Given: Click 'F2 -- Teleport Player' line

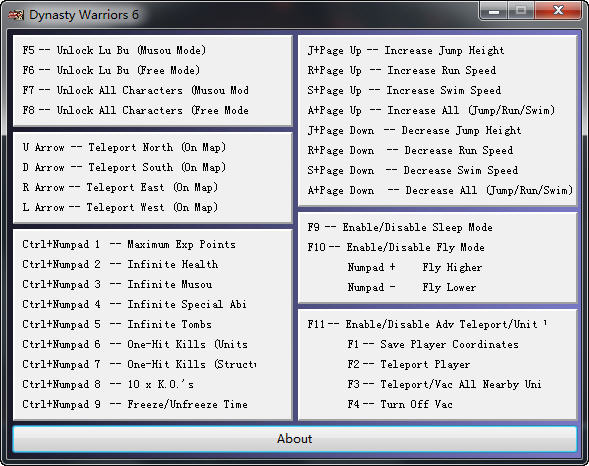Looking at the screenshot, I should click(409, 364).
